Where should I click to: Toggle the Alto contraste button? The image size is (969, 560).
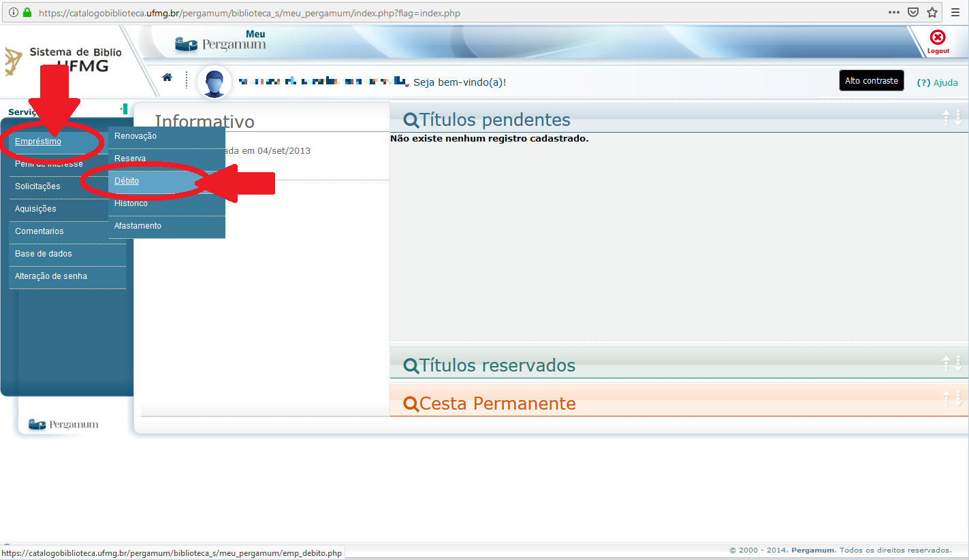(871, 80)
